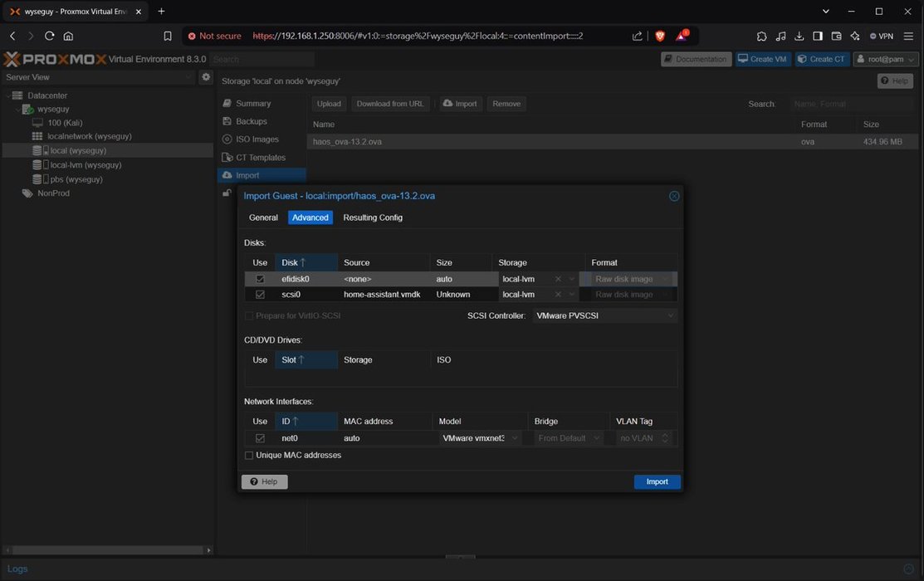This screenshot has width=924, height=581.
Task: Select the 100 (Kali) VM in tree
Action: pyautogui.click(x=65, y=123)
